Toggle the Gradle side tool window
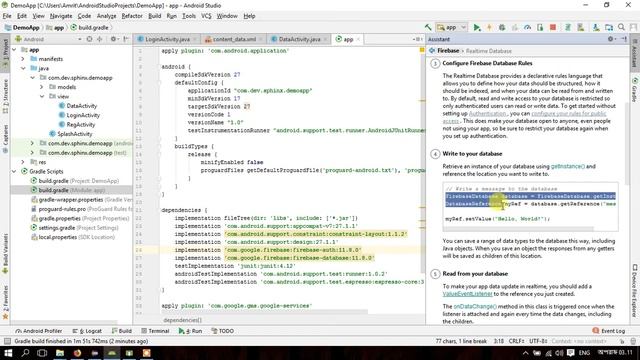The height and width of the screenshot is (360, 640). pos(635,91)
